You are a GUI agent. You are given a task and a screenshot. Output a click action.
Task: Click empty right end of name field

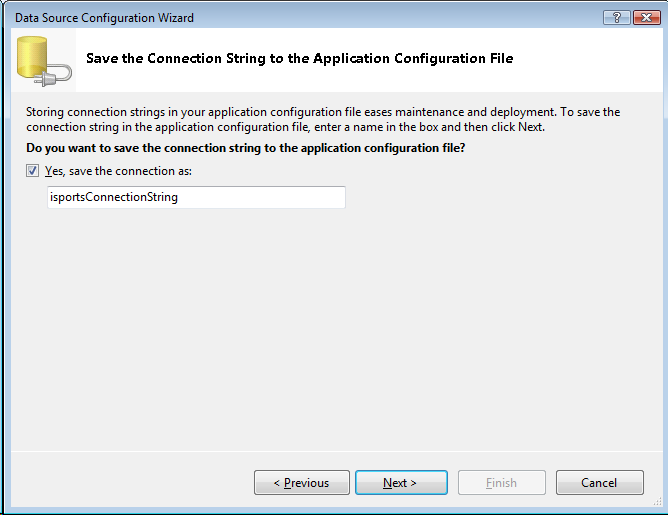[300, 198]
